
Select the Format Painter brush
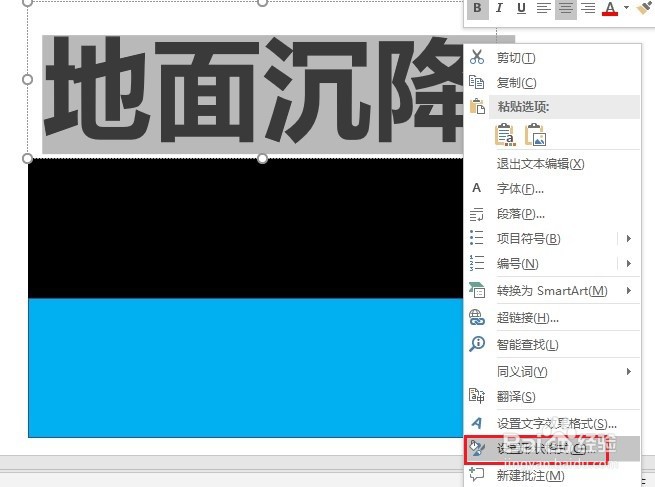pos(645,8)
